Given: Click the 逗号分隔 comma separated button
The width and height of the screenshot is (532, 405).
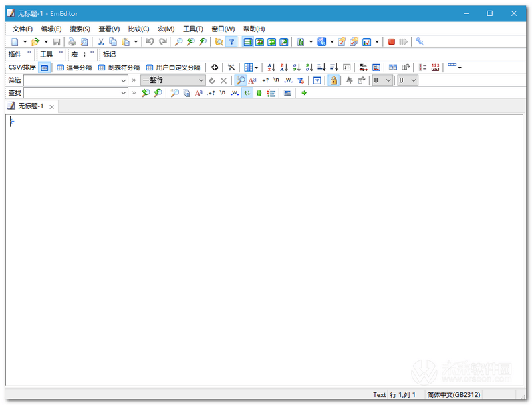Looking at the screenshot, I should 74,67.
